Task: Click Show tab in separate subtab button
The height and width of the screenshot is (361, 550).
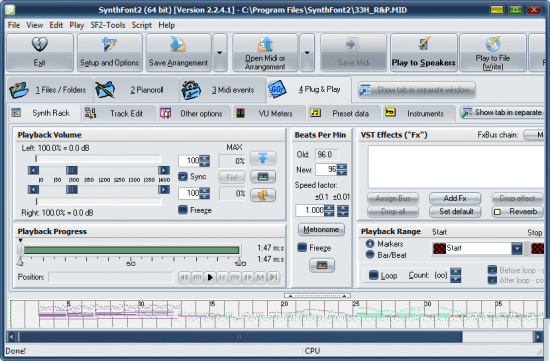Action: point(502,113)
